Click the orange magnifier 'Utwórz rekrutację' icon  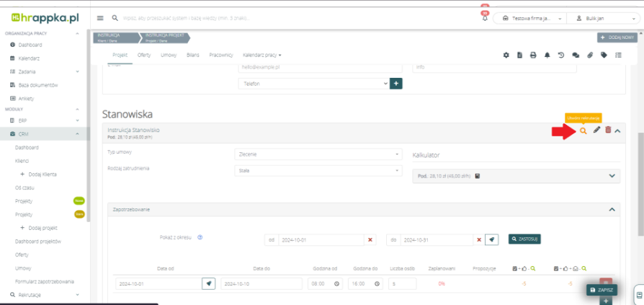(x=583, y=130)
